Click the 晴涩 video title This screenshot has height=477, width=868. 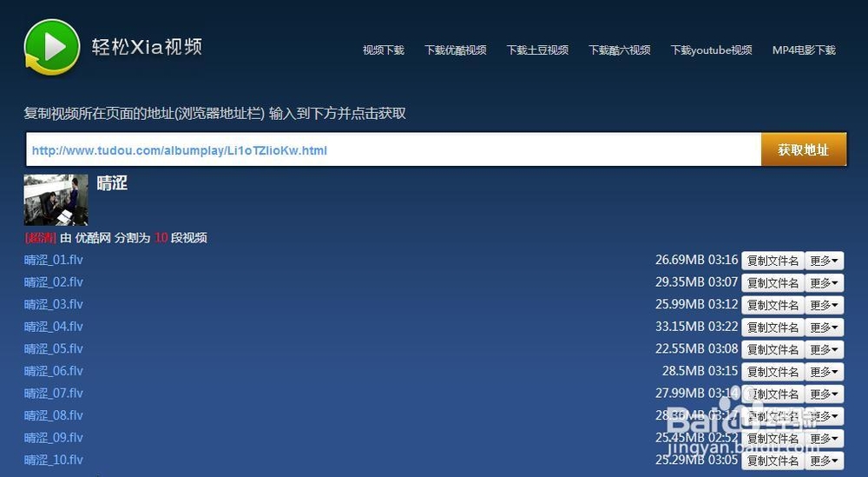click(112, 183)
